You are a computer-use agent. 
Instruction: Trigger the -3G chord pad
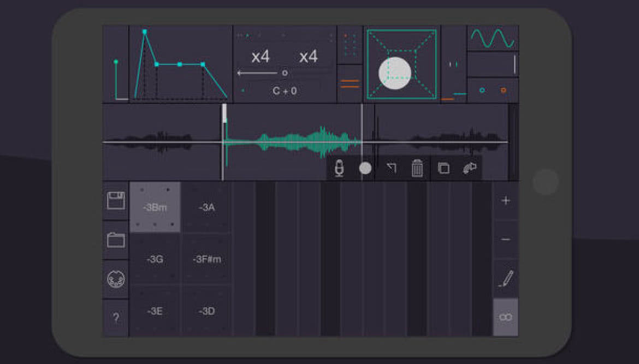click(155, 259)
